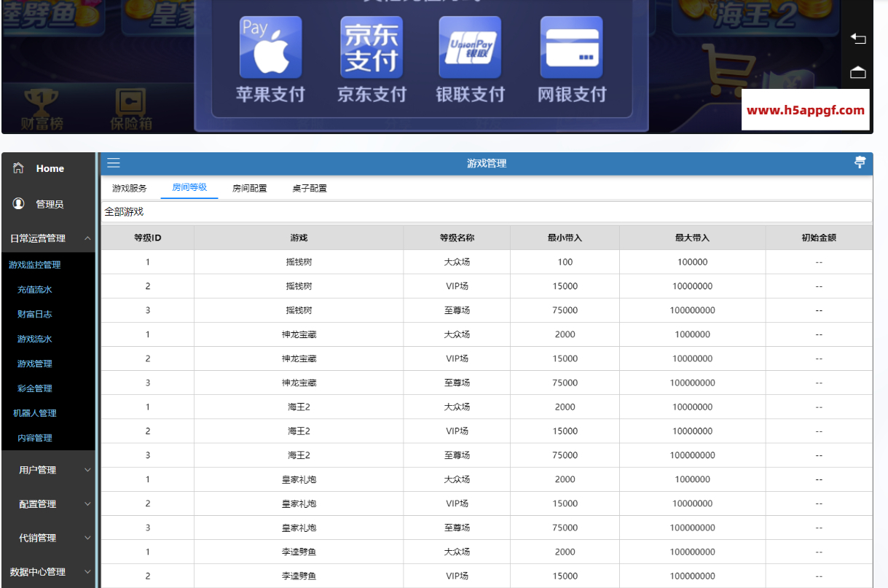
Task: Click the 游戏 column header
Action: 299,238
